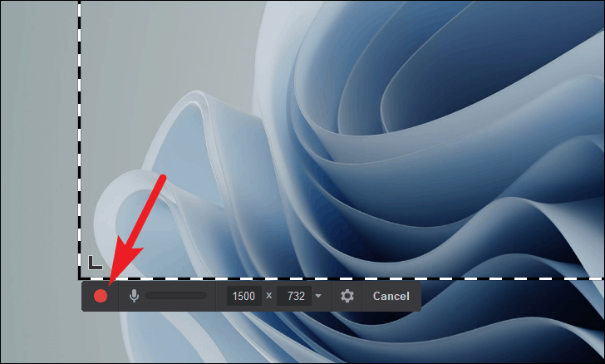Viewport: 605px width, 364px height.
Task: Open recorder settings via the gear icon
Action: 347,296
